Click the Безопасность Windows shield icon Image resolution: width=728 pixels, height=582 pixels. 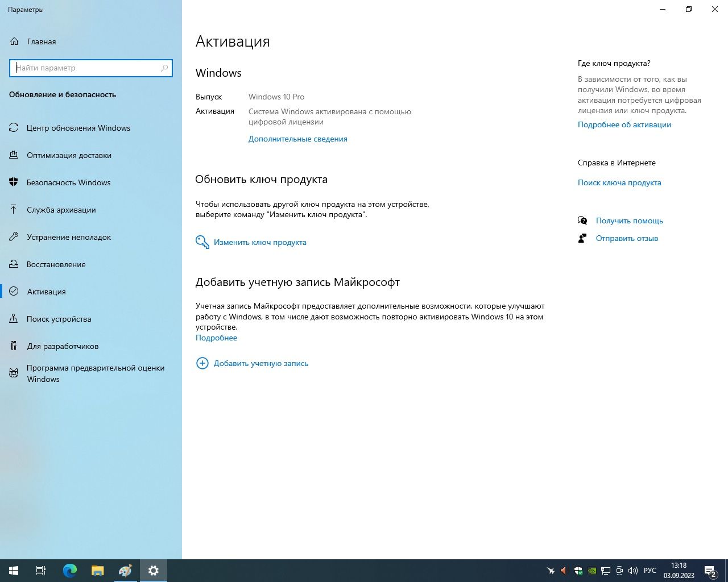pyautogui.click(x=14, y=182)
